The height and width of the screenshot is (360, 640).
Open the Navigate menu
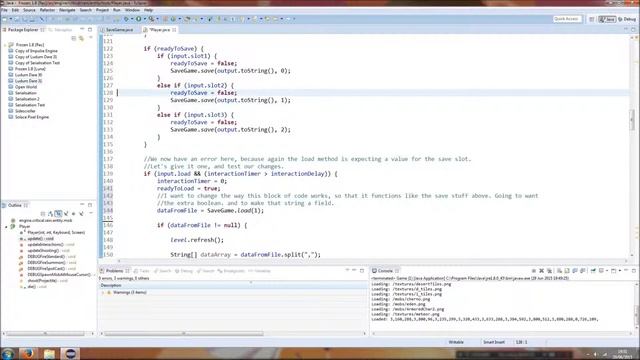tap(67, 10)
